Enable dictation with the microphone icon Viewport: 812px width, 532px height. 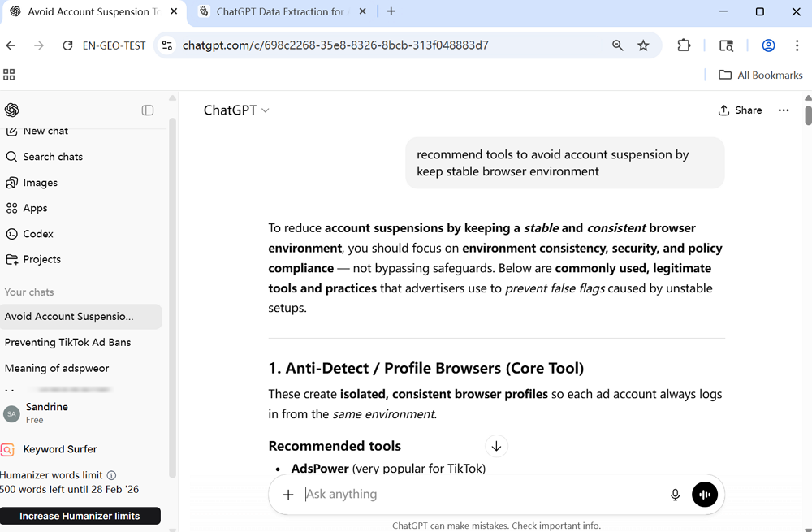coord(675,494)
